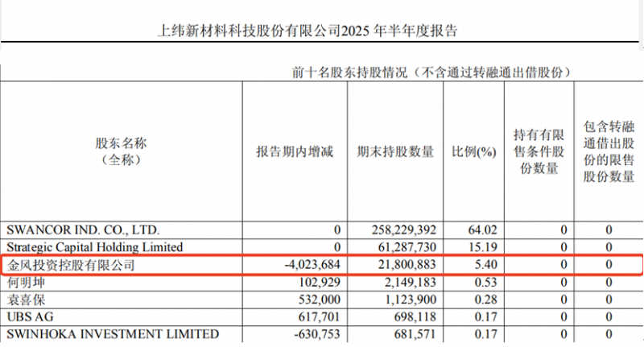Screen dimensions: 644x347
Task: Click 持有有限售条件股份数量 value 0 in 金风投资 row
Action: pyautogui.click(x=563, y=264)
